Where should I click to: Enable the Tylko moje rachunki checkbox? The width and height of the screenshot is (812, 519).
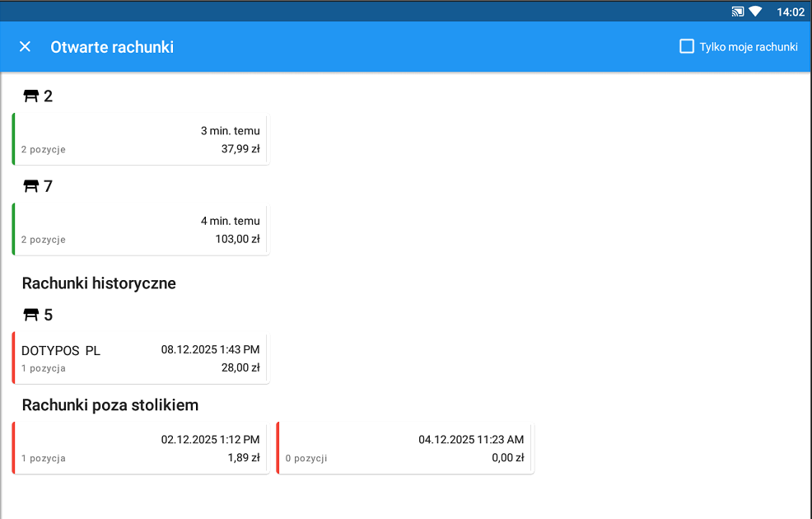coord(687,47)
